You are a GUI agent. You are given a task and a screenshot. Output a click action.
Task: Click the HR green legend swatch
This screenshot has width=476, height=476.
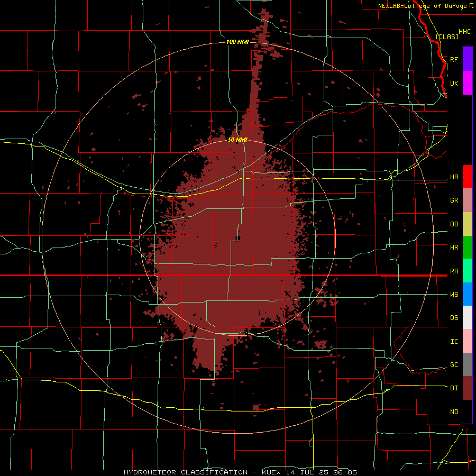(x=467, y=247)
